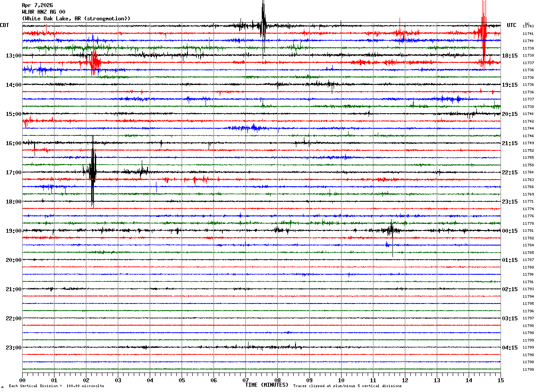Click the 20:15 UTC row label
The width and height of the screenshot is (536, 392).
click(509, 114)
